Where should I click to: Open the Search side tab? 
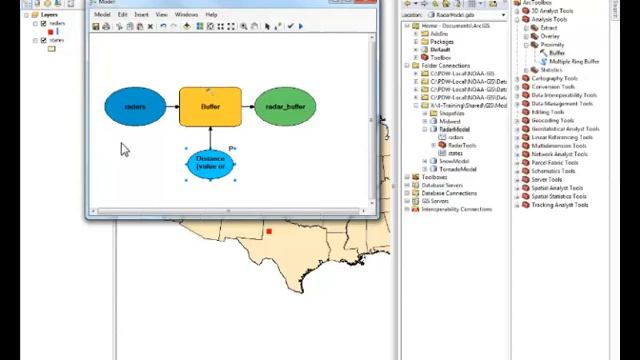616,9
